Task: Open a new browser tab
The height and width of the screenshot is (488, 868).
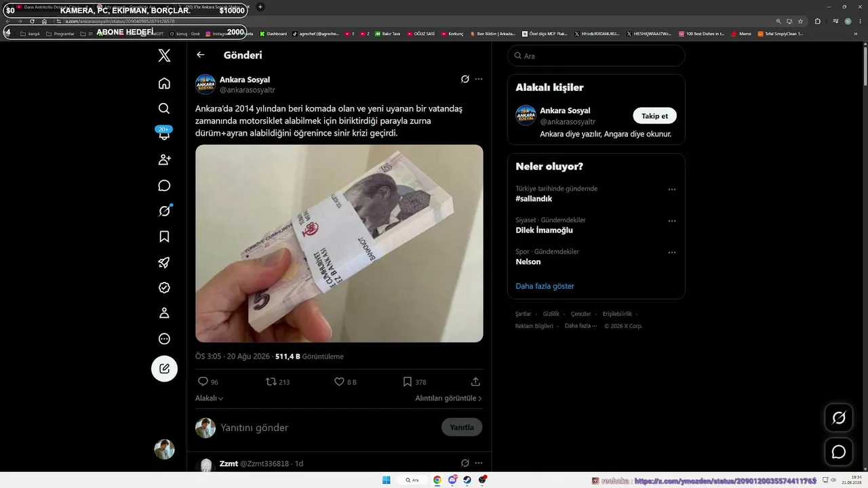Action: 260,7
